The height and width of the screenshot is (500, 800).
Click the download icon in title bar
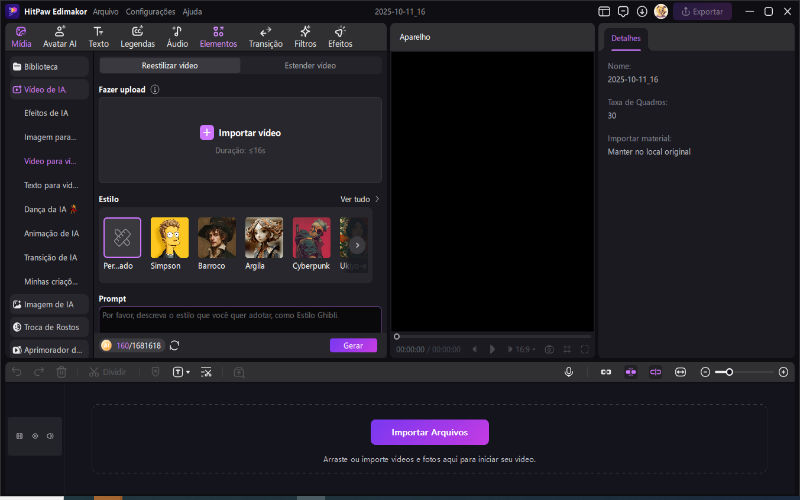coord(642,11)
